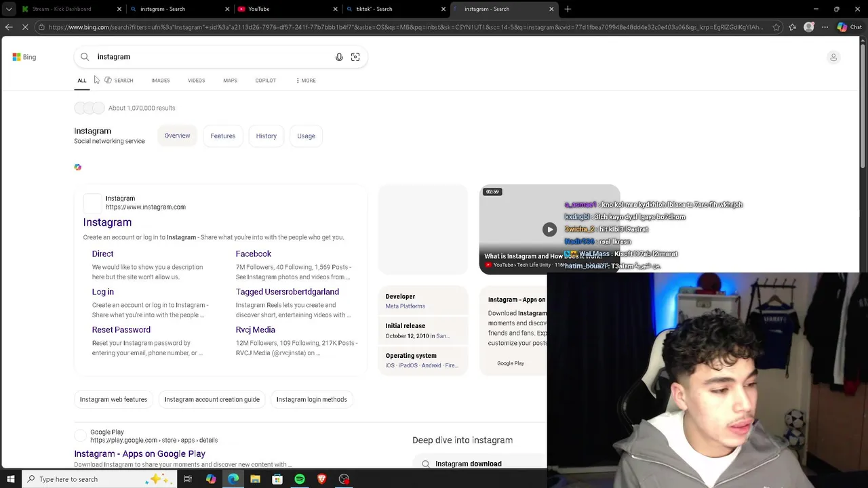
Task: Open the Meta Platforms developer link
Action: [x=405, y=306]
